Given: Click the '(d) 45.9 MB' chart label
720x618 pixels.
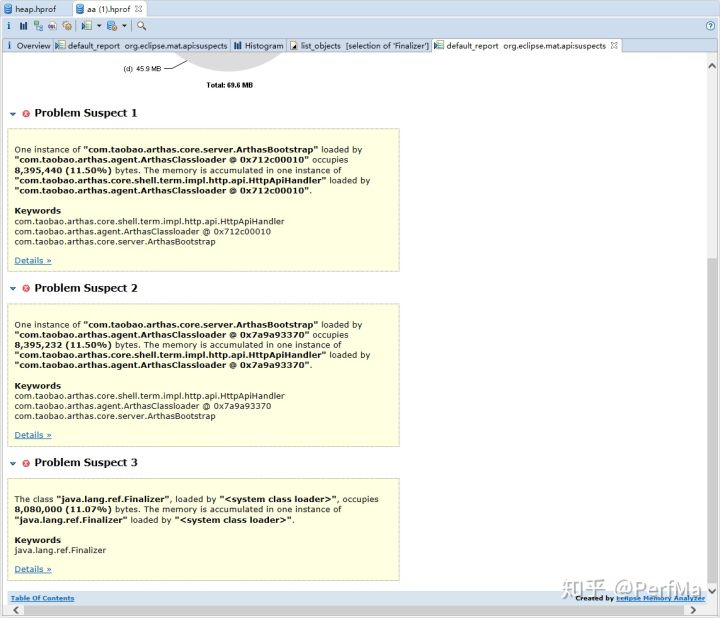Looking at the screenshot, I should click(142, 69).
